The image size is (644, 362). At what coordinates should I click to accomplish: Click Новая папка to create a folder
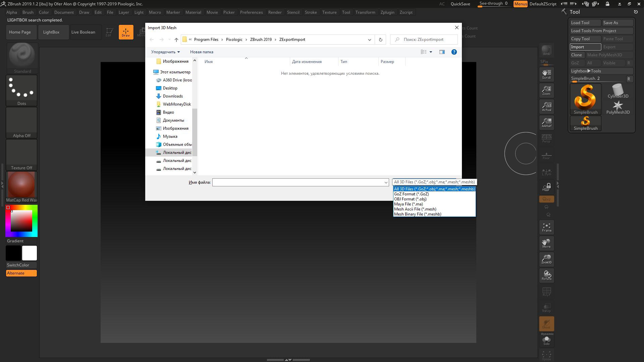coord(202,52)
